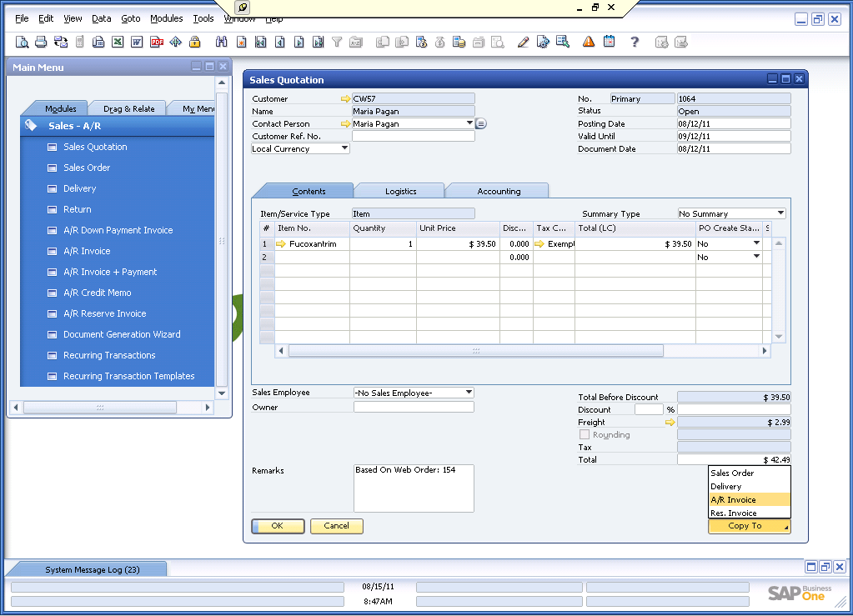Export the document to PDF
Viewport: 853px width, 616px height.
(157, 42)
